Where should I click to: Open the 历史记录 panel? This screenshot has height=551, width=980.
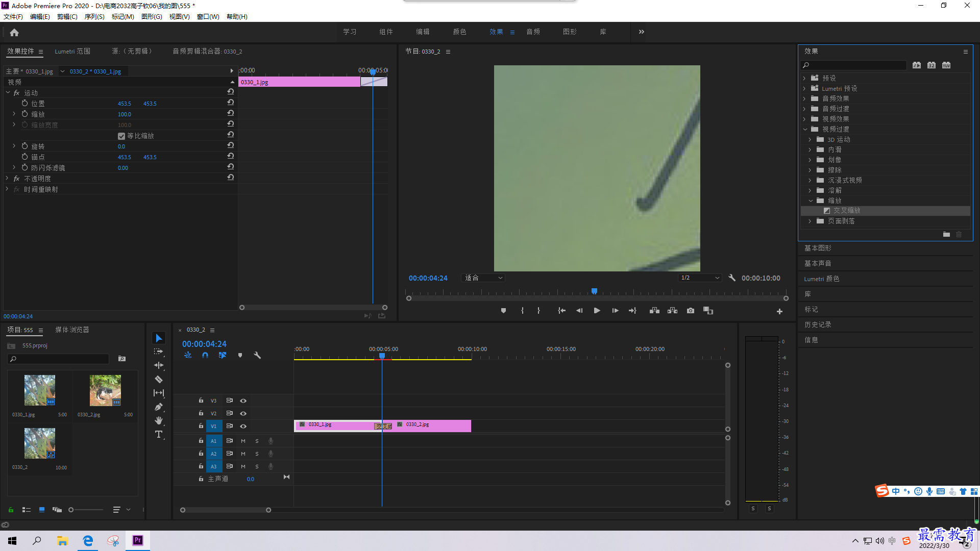pyautogui.click(x=818, y=324)
